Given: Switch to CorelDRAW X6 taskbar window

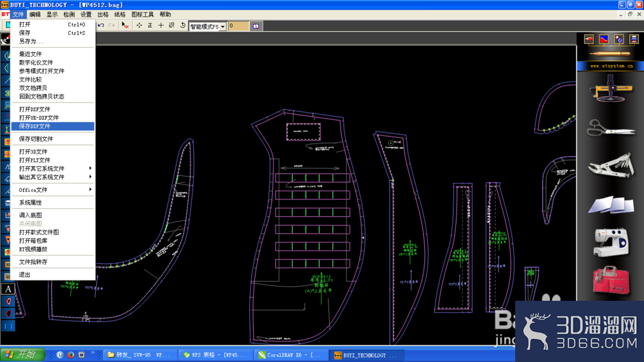Looking at the screenshot, I should [x=291, y=355].
